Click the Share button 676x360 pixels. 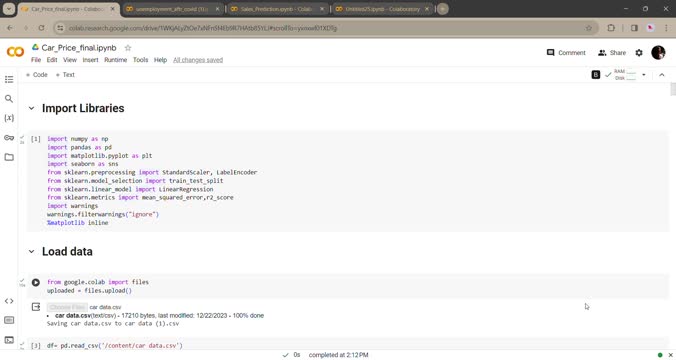coord(612,53)
